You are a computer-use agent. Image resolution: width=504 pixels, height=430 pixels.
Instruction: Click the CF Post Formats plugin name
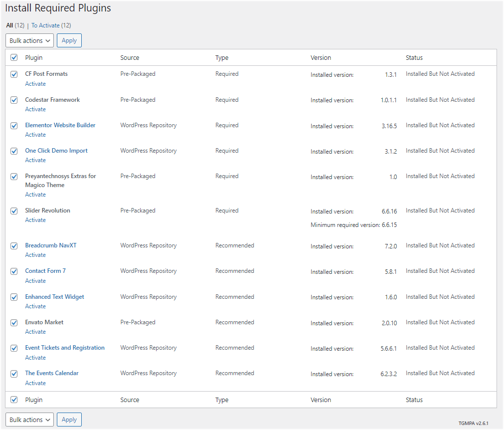(46, 74)
